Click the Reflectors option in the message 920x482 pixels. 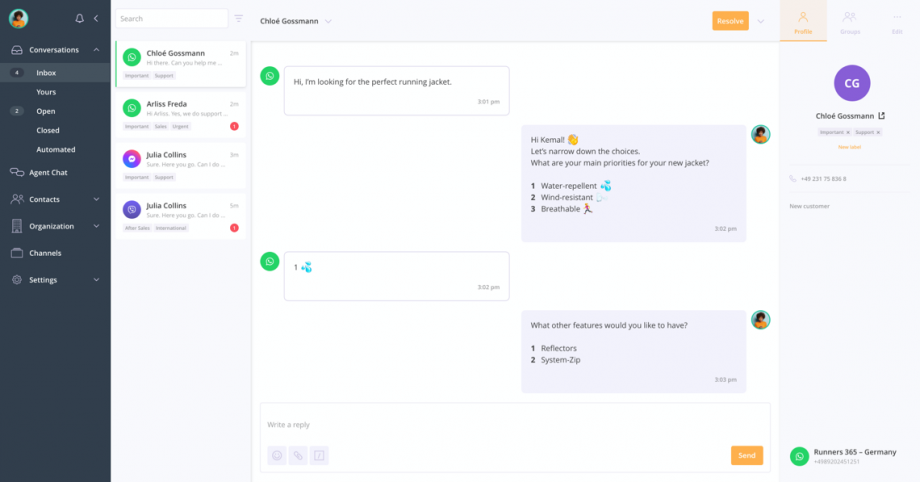point(559,349)
